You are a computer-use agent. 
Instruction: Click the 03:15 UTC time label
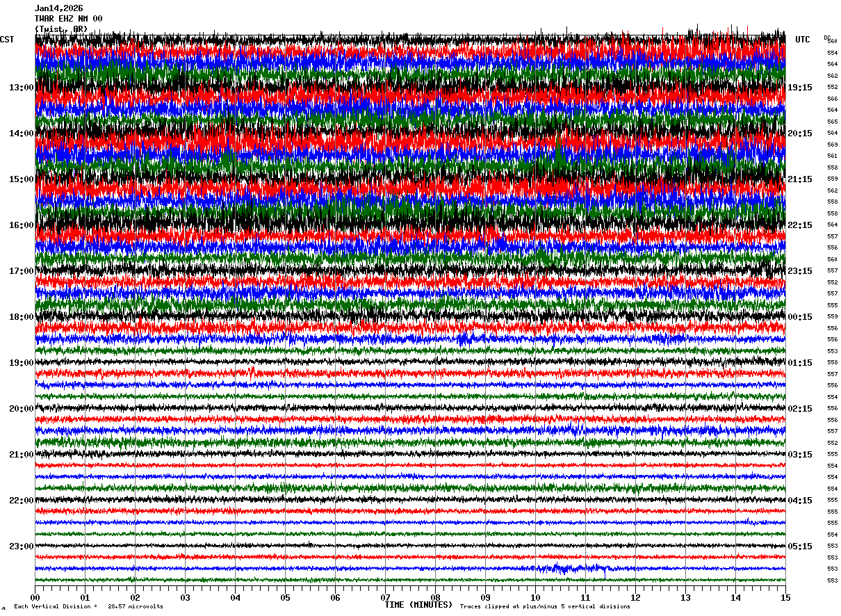click(x=800, y=455)
